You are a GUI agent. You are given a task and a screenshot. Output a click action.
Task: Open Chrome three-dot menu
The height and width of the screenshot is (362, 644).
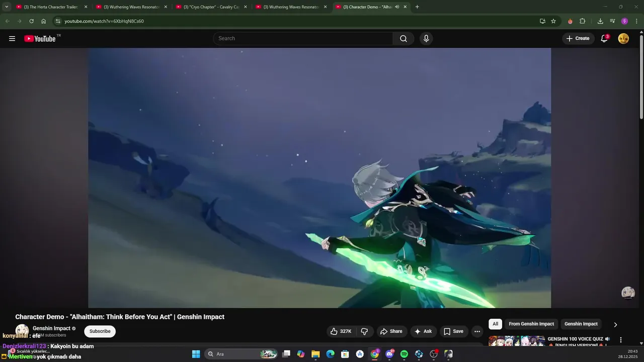[637, 21]
